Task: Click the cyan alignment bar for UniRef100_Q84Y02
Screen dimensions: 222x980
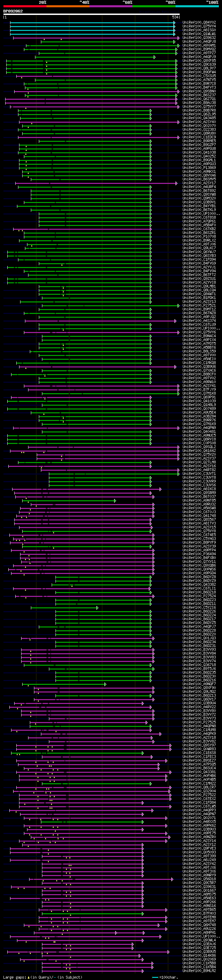Action: coord(93,23)
